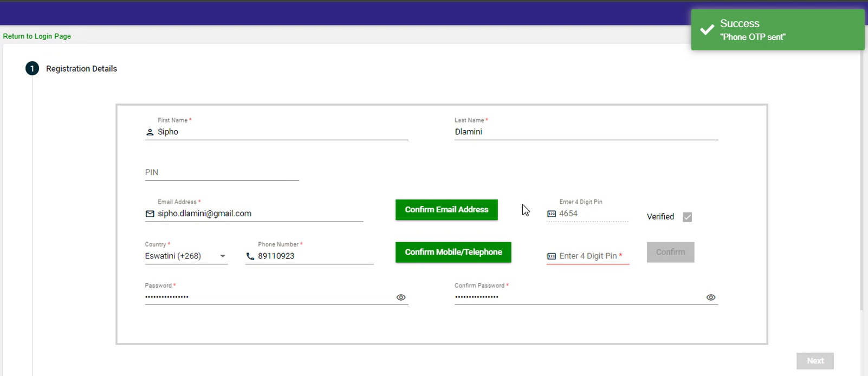Open the Country dropdown arrow
The height and width of the screenshot is (376, 868).
pyautogui.click(x=223, y=256)
